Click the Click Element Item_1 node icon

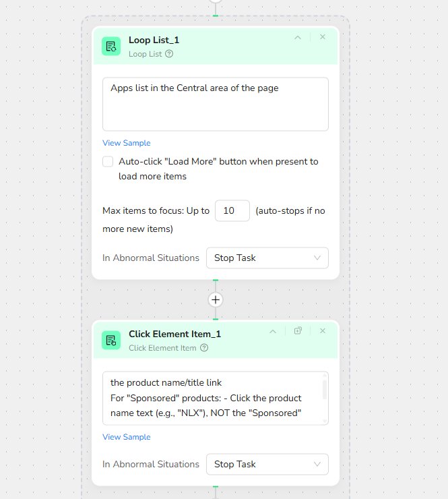click(x=111, y=340)
